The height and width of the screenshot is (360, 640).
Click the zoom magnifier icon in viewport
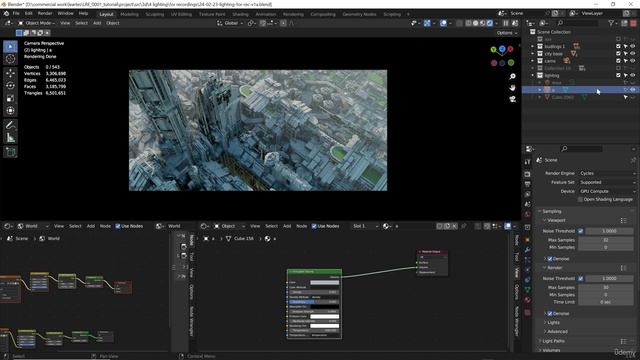tap(512, 77)
